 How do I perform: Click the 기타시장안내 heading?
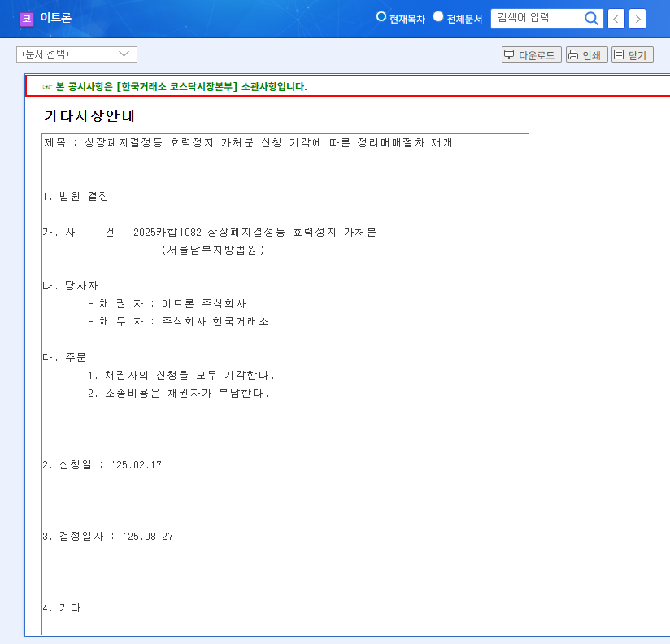point(89,115)
